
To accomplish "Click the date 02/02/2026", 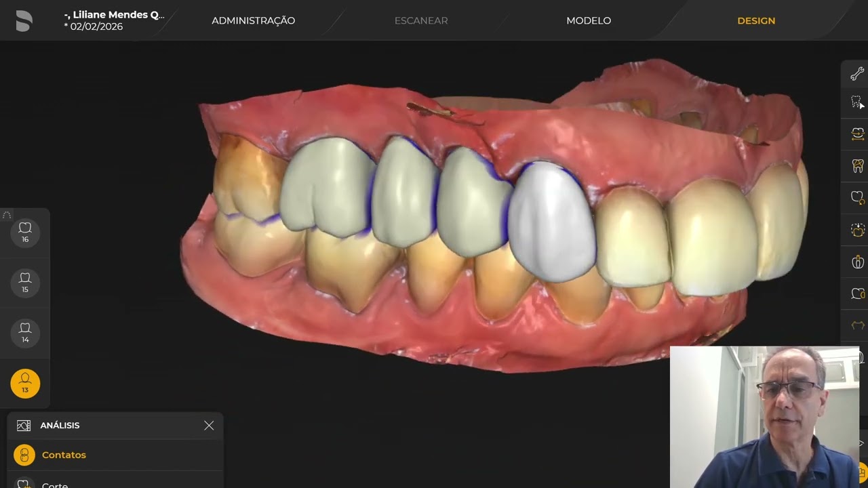I will [94, 26].
